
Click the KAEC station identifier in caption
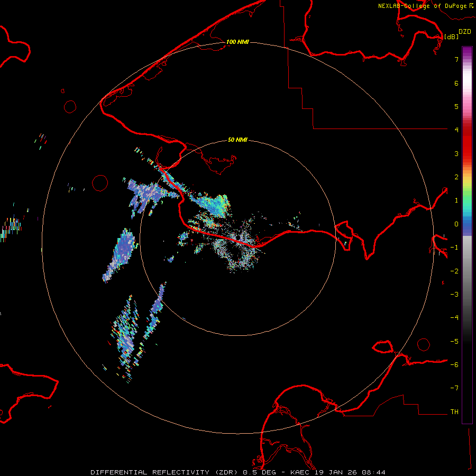(x=299, y=472)
